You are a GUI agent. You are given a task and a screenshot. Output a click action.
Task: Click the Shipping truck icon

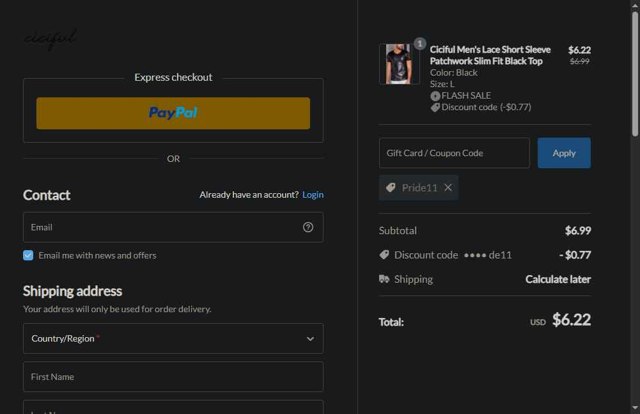(x=384, y=279)
